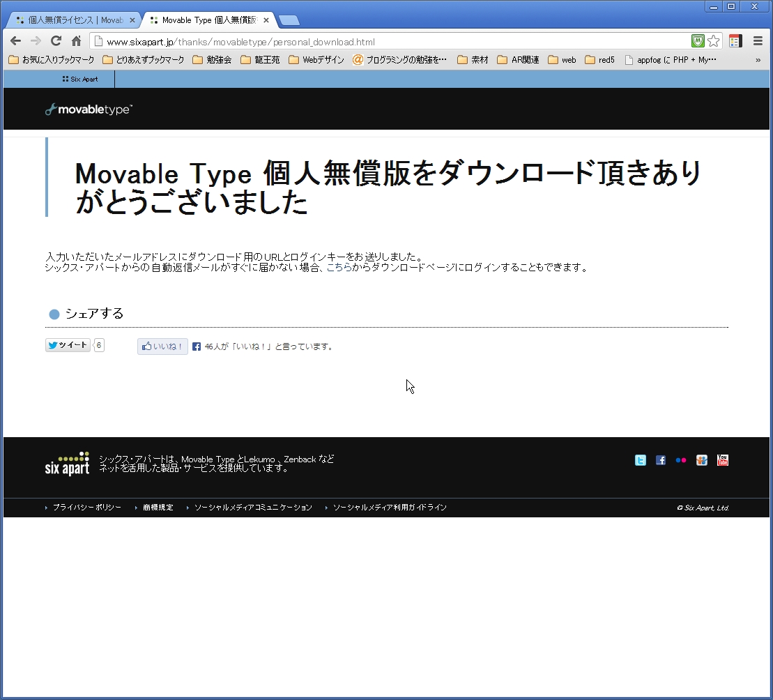The width and height of the screenshot is (773, 700).
Task: Open the お気に入りブックマーク bookmark folder
Action: [52, 60]
